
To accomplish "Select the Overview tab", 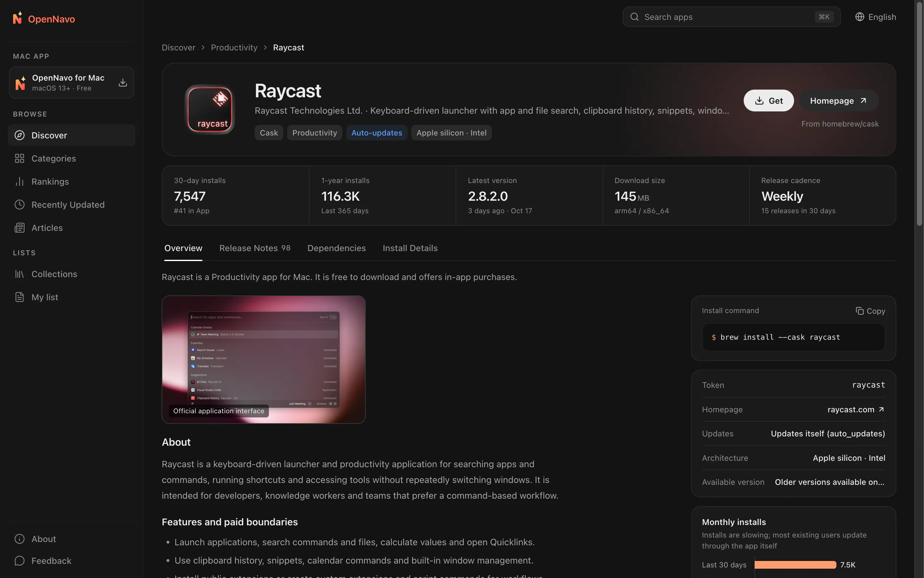I will (183, 248).
